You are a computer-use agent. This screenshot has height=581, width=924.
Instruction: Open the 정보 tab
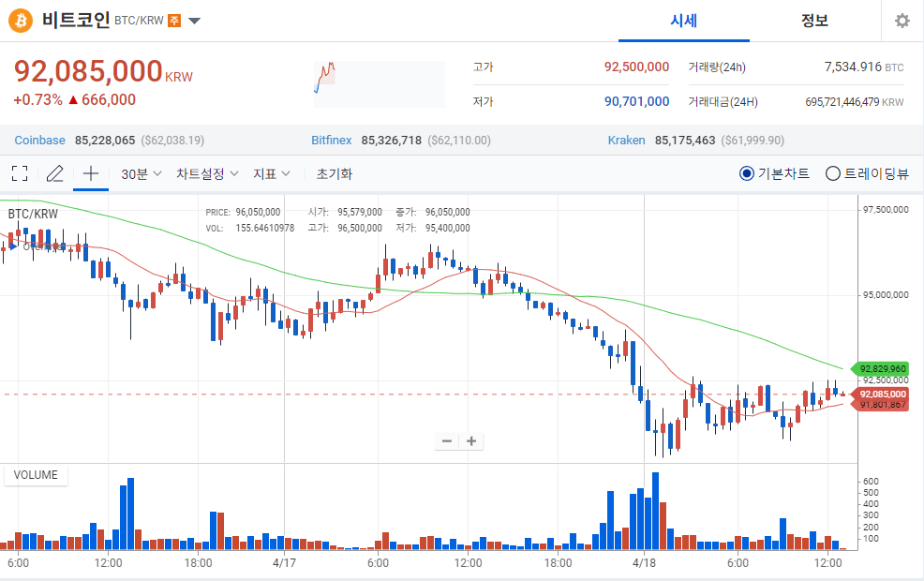814,21
